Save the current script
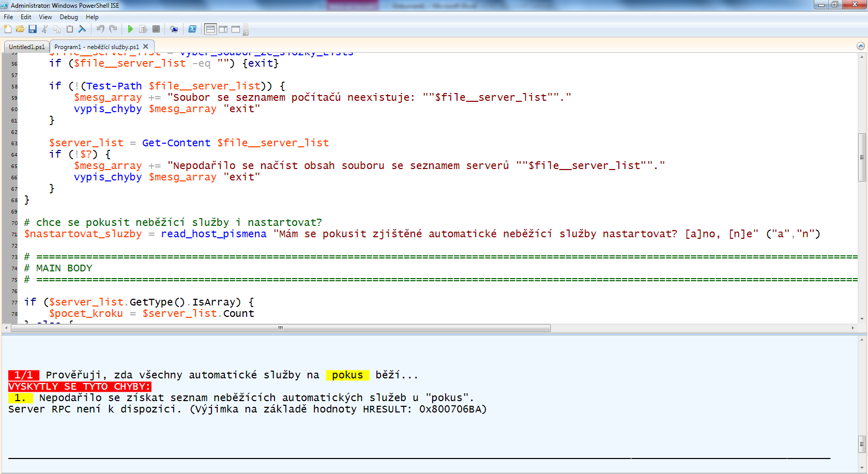The height and width of the screenshot is (474, 868). 33,29
